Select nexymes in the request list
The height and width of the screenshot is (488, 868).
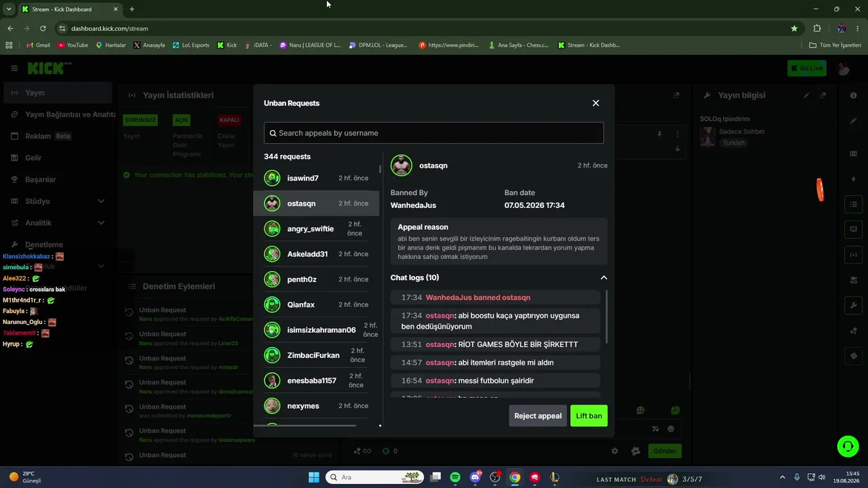(x=316, y=406)
